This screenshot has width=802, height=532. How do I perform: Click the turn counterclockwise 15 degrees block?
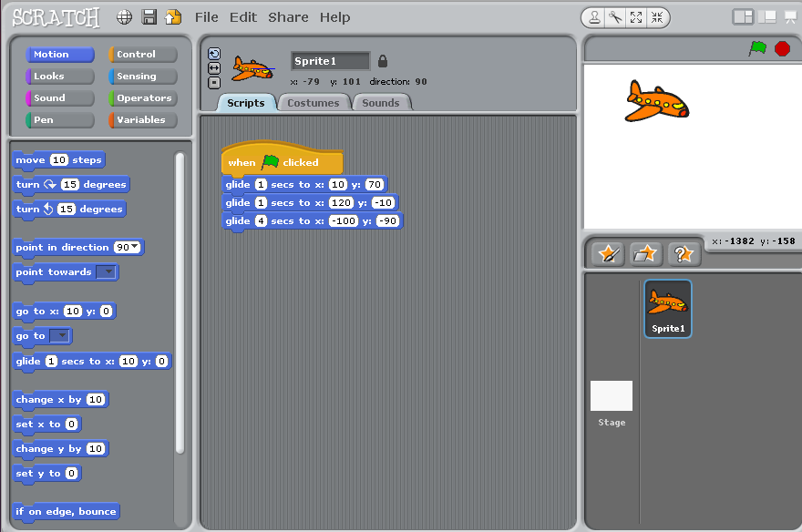tap(69, 209)
